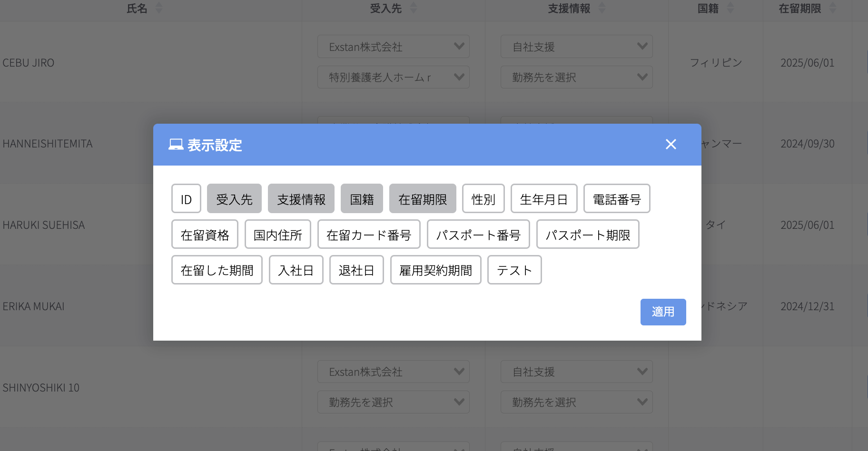Enable the パスポート番号 column chip
Image resolution: width=868 pixels, height=451 pixels.
coord(478,235)
